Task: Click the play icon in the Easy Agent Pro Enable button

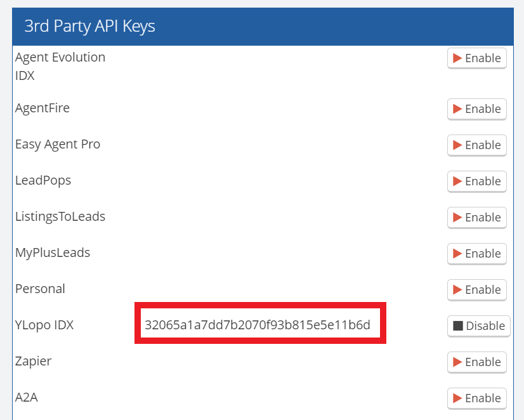Action: [x=458, y=145]
